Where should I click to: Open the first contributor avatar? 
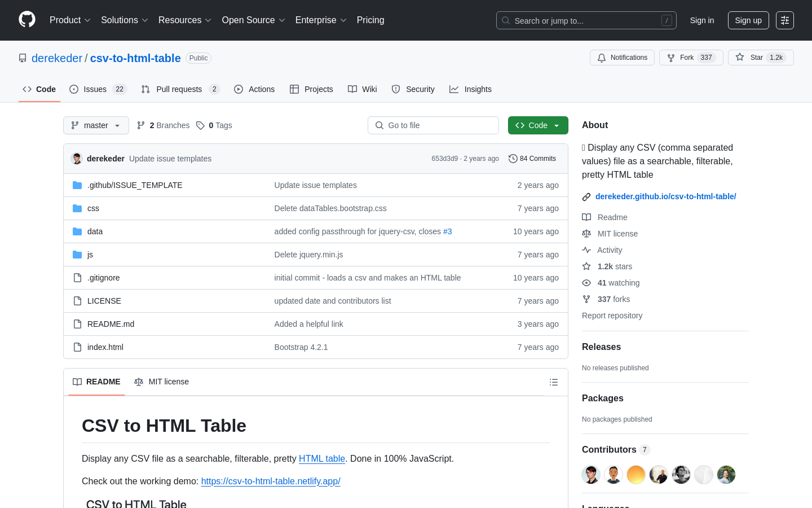click(591, 475)
